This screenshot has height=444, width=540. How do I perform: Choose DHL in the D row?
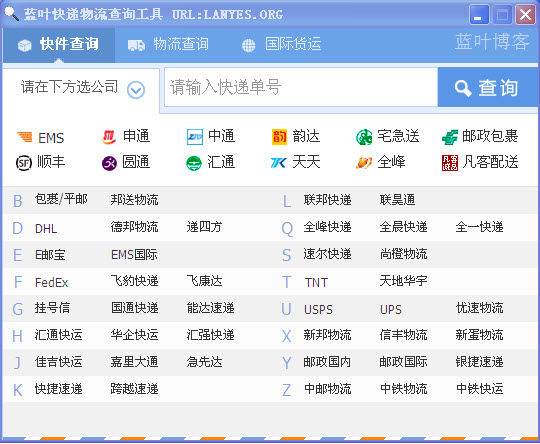pos(46,228)
